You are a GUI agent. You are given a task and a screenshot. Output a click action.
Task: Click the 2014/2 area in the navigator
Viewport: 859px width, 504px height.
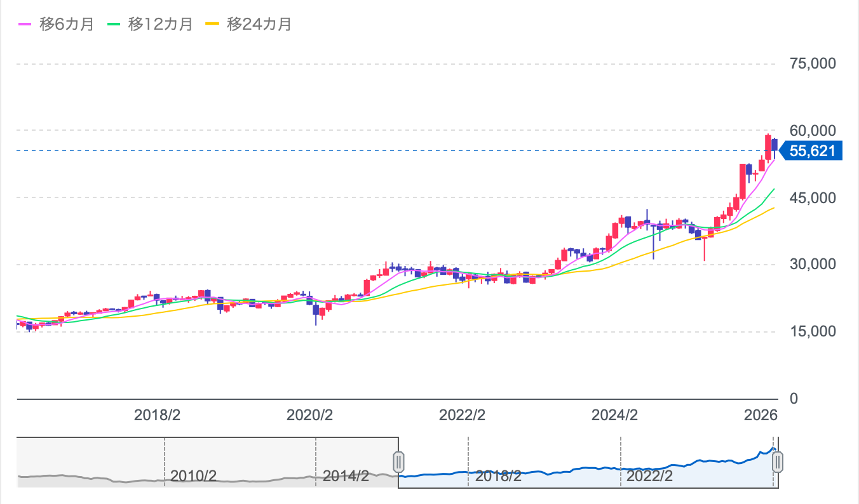[x=346, y=475]
